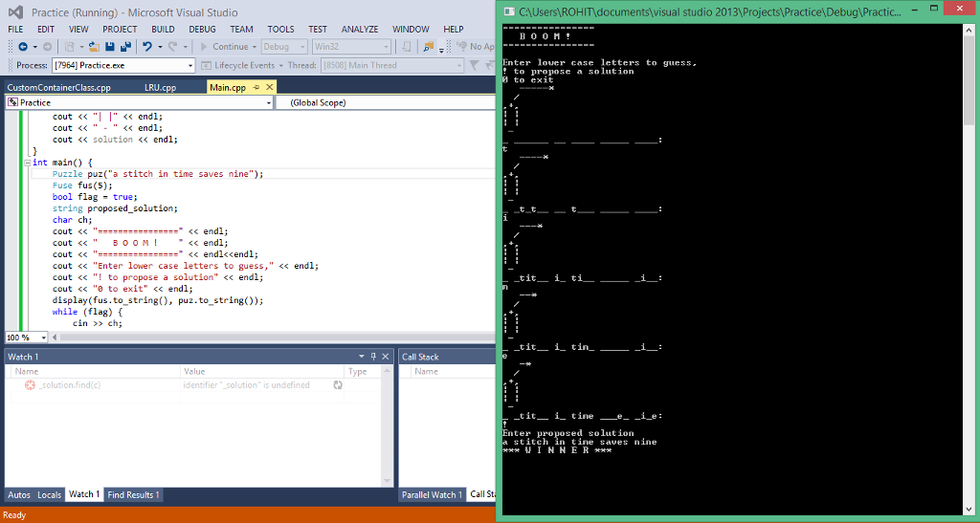Switch to the Locals tab
Viewport: 980px width, 523px height.
point(50,494)
